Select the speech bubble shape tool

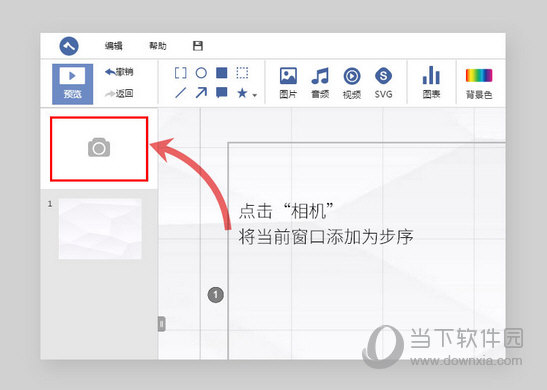point(222,93)
